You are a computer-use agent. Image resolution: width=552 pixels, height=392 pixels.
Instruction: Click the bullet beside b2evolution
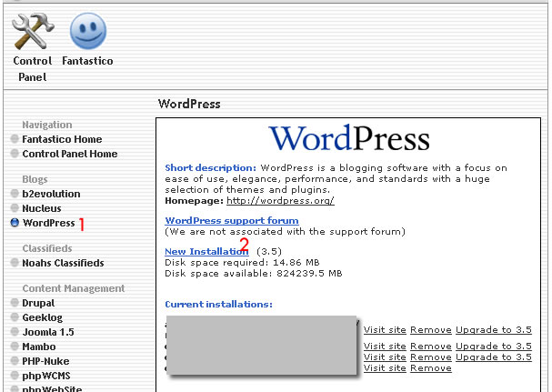[x=15, y=194]
